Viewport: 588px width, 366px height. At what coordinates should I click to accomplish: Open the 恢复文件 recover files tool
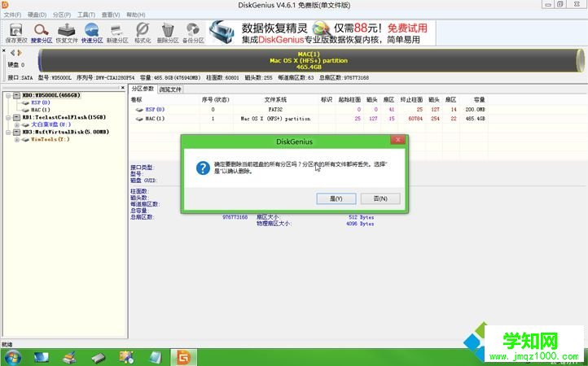click(x=67, y=33)
